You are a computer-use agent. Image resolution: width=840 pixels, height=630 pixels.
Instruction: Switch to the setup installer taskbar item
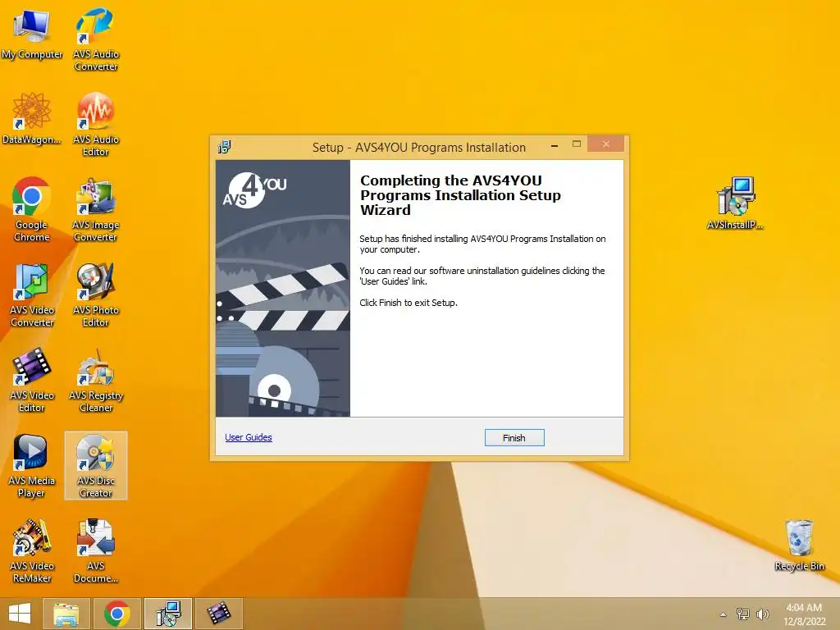167,614
